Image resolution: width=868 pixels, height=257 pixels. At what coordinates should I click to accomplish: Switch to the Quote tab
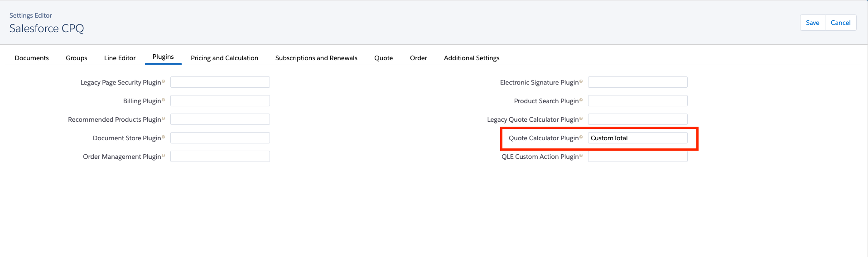point(384,58)
